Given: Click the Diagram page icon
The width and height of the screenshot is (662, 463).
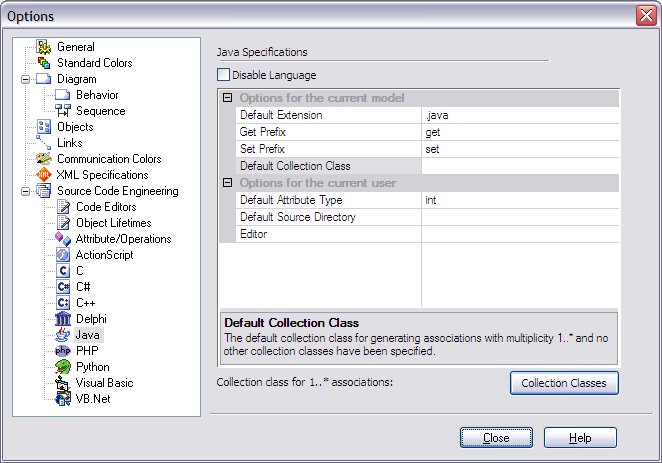Looking at the screenshot, I should [43, 79].
